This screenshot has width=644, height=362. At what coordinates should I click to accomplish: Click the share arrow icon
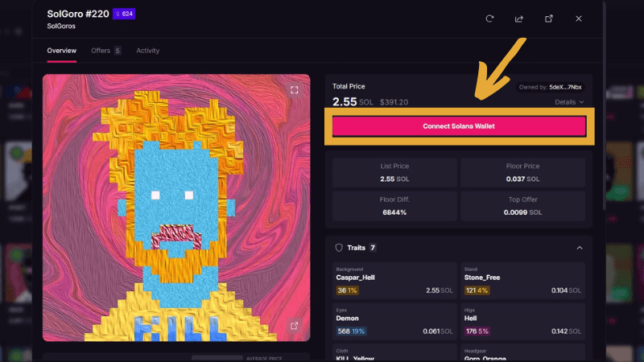(519, 19)
